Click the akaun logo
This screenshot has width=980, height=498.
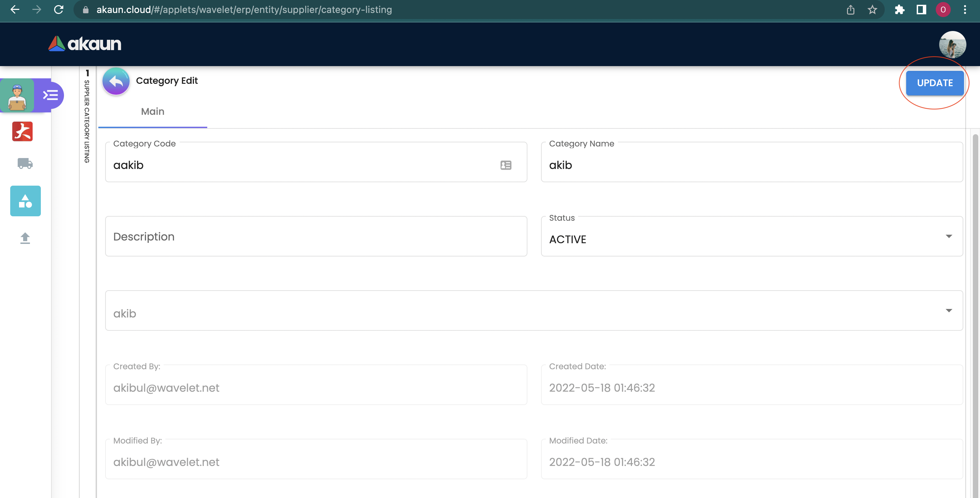85,44
